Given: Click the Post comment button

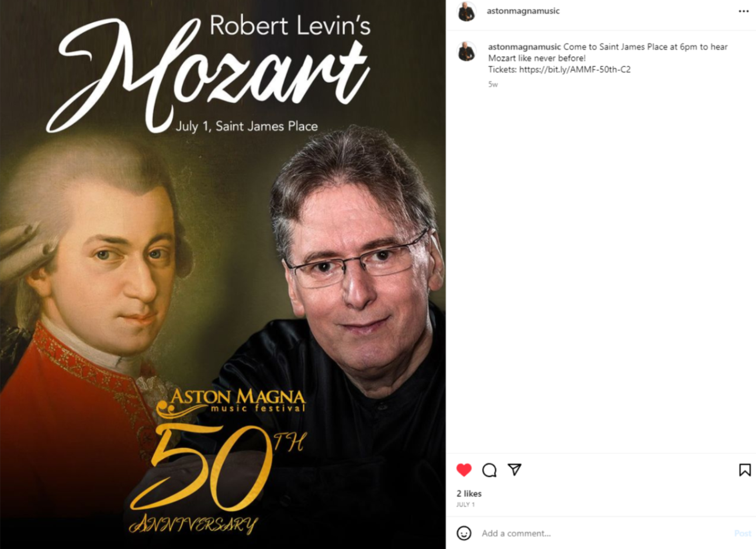Looking at the screenshot, I should point(742,533).
